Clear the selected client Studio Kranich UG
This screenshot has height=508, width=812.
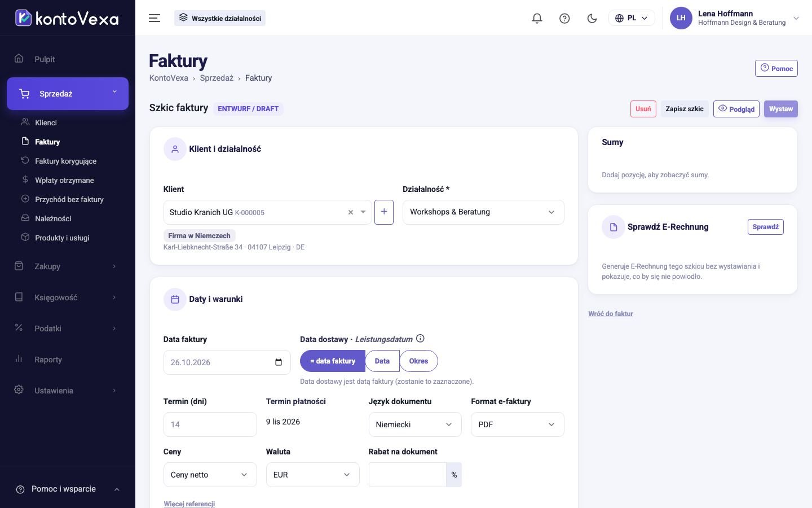click(351, 212)
